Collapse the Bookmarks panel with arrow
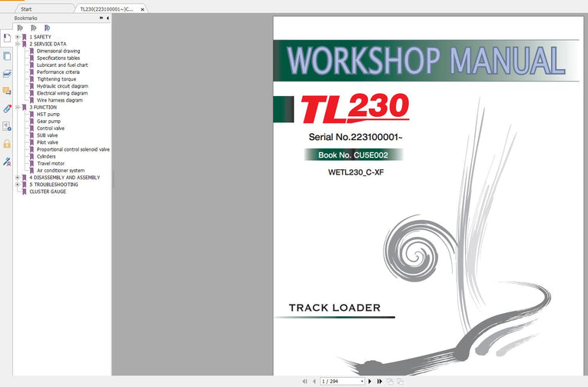This screenshot has width=588, height=387. pyautogui.click(x=107, y=18)
